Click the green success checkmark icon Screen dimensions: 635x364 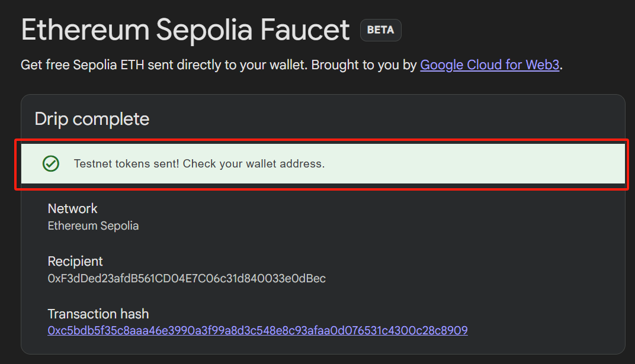point(51,163)
